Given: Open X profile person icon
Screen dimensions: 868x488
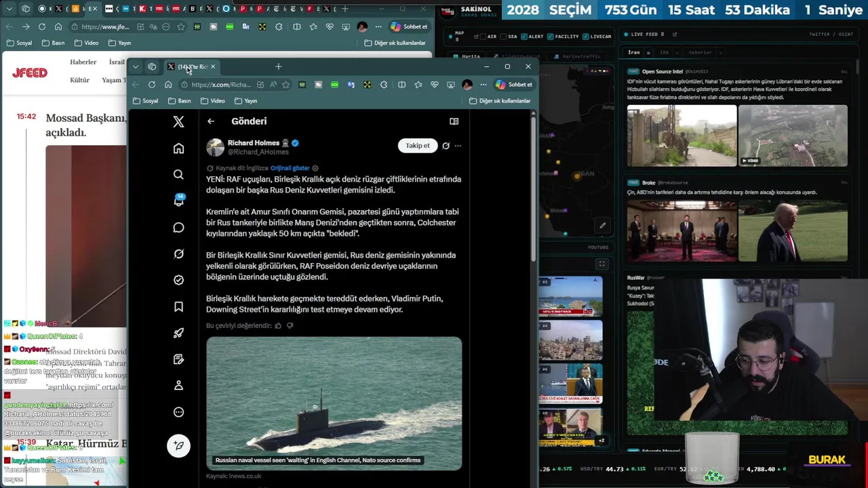Looking at the screenshot, I should click(178, 385).
